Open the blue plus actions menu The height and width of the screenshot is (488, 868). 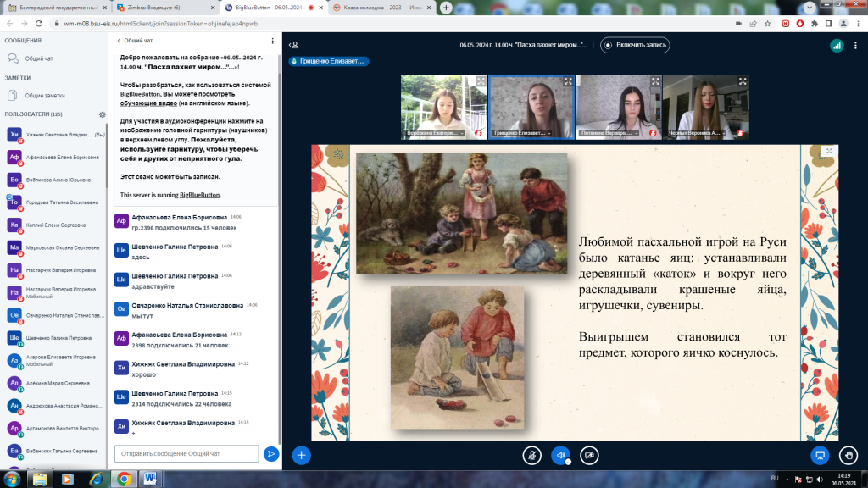(301, 455)
